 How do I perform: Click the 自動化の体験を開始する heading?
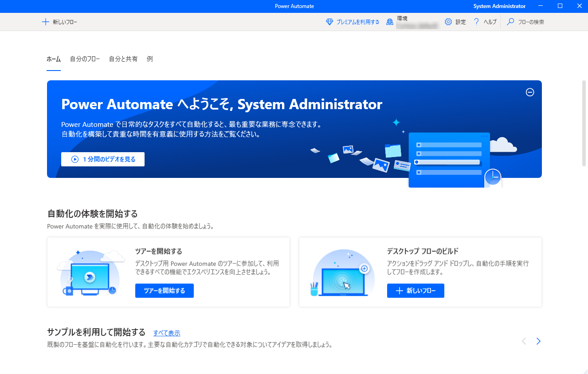[x=92, y=213]
